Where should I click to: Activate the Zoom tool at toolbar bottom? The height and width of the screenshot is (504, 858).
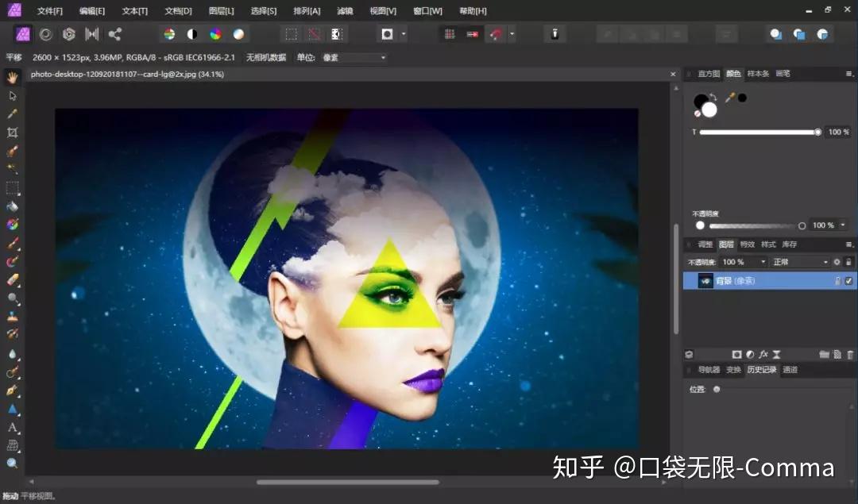(x=13, y=464)
